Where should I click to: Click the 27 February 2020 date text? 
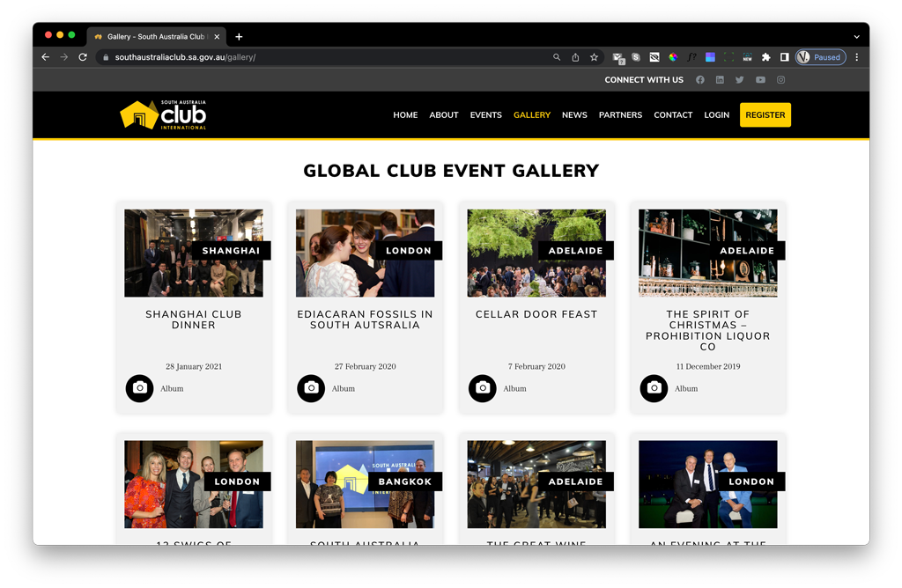tap(366, 367)
